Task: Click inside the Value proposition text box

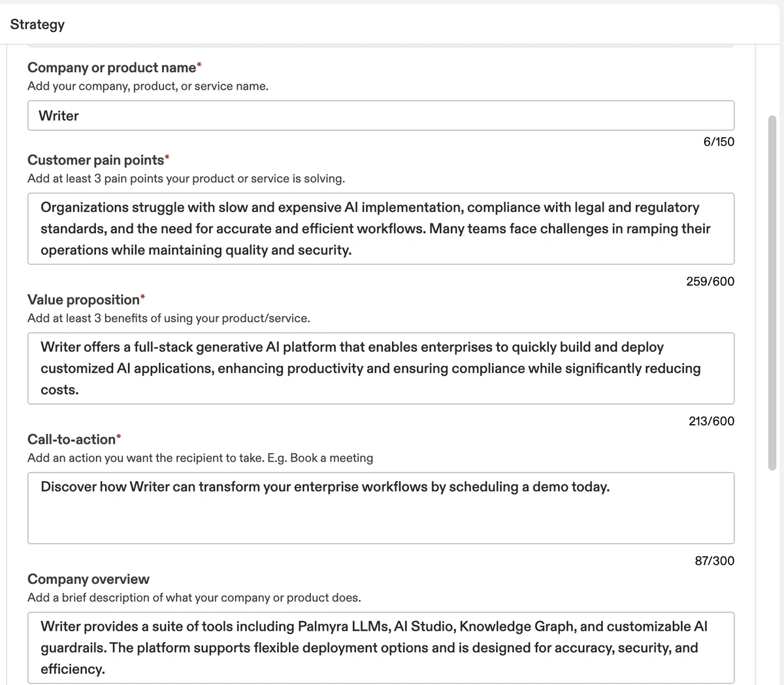Action: [x=381, y=369]
